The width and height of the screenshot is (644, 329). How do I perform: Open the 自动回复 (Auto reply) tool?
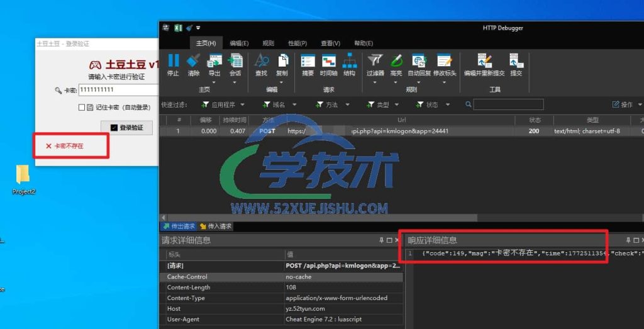(419, 62)
